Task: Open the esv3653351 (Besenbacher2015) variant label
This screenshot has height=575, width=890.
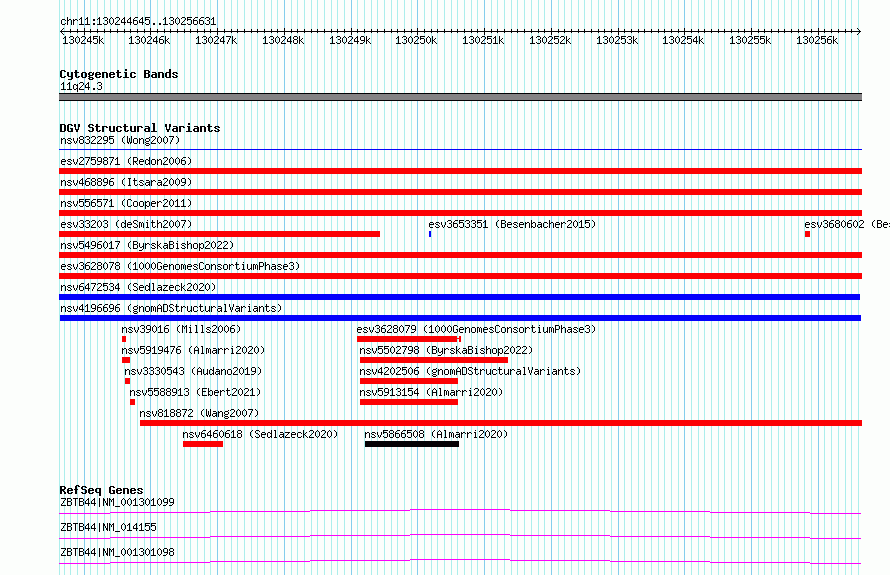Action: pos(512,224)
